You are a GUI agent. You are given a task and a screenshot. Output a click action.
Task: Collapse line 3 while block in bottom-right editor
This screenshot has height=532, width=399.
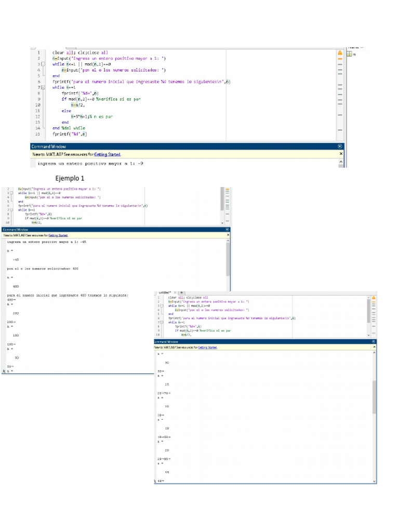162,305
